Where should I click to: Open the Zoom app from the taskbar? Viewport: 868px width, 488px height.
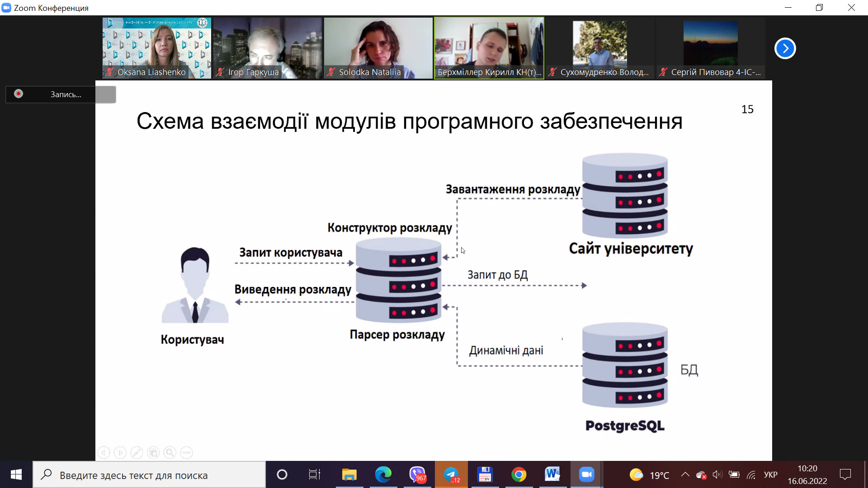point(586,474)
